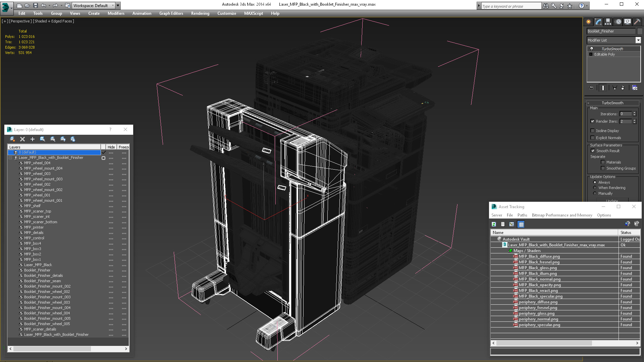Image resolution: width=644 pixels, height=362 pixels.
Task: Toggle TurboSmooth lightbulb visibility in stack
Action: (592, 49)
